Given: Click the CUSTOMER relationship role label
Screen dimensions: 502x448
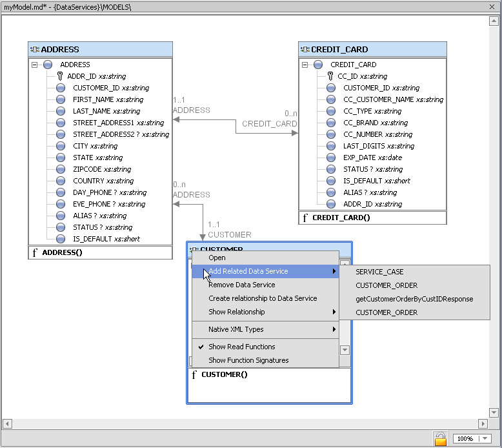Looking at the screenshot, I should pyautogui.click(x=230, y=235).
